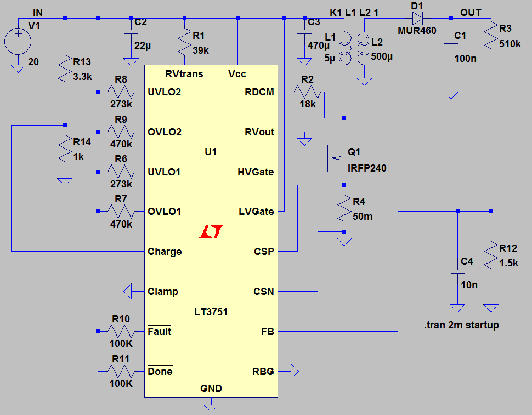Image resolution: width=532 pixels, height=415 pixels.
Task: Select the D1 diode symbol
Action: point(417,18)
